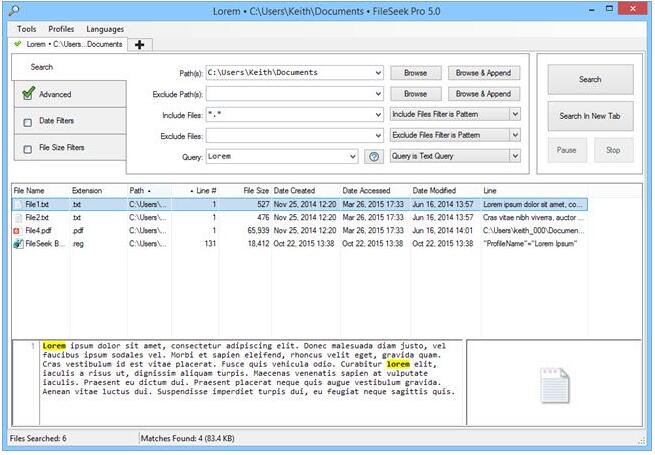Click Browse button for Path(s)
655x455 pixels.
click(416, 73)
